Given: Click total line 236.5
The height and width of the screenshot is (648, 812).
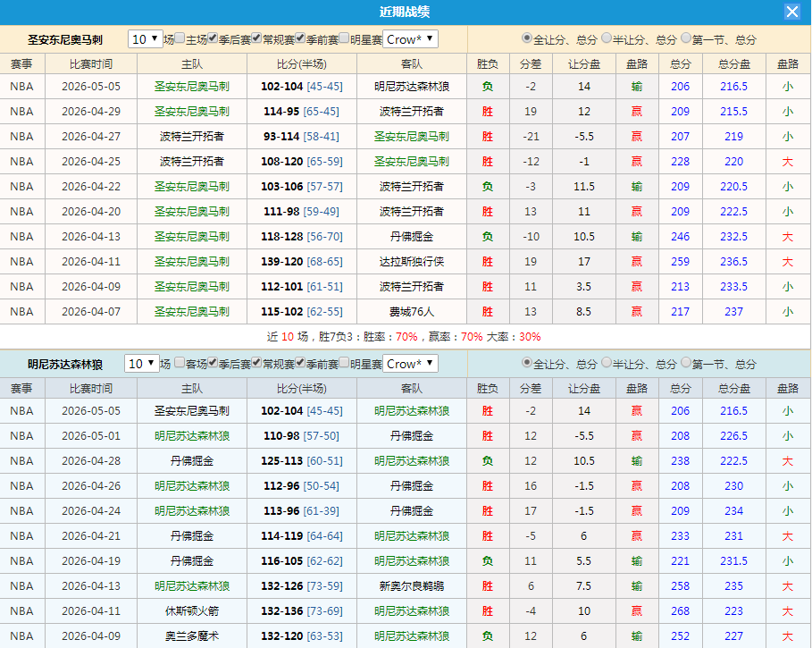Looking at the screenshot, I should [733, 262].
